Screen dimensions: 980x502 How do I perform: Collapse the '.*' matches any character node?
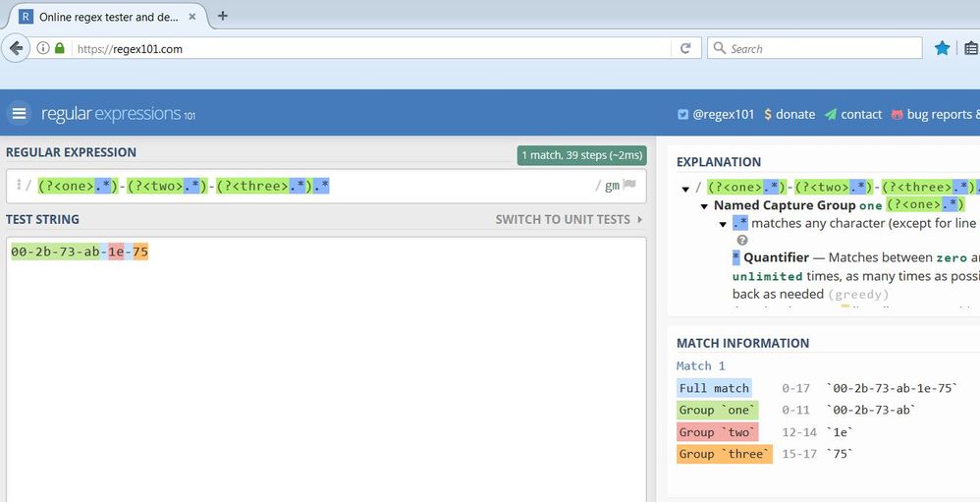click(x=724, y=224)
